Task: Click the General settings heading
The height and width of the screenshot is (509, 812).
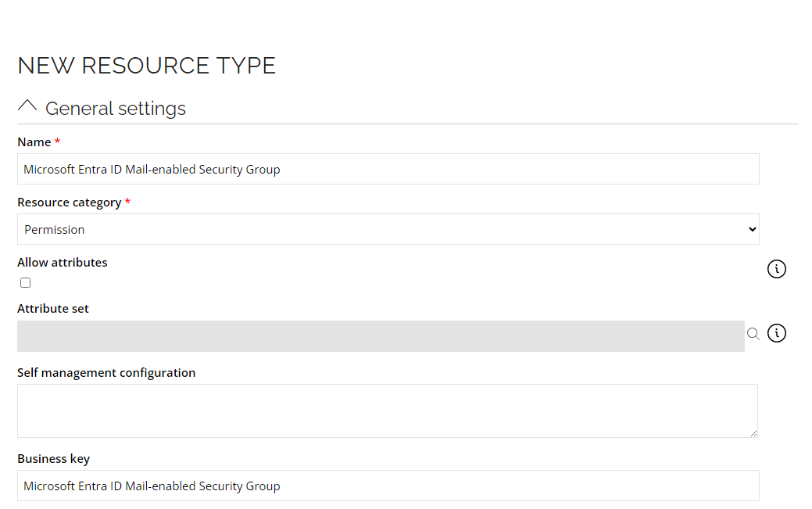Action: click(116, 109)
